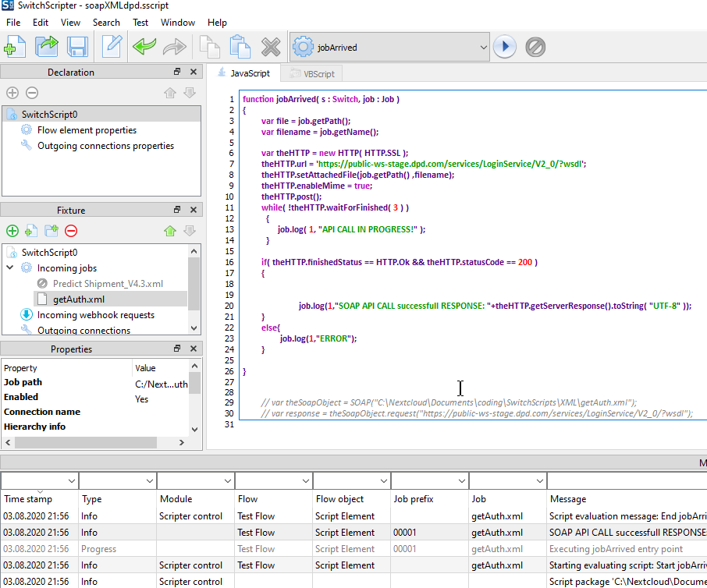Collapse the Incoming jobs tree node
707x588 pixels.
click(x=10, y=267)
